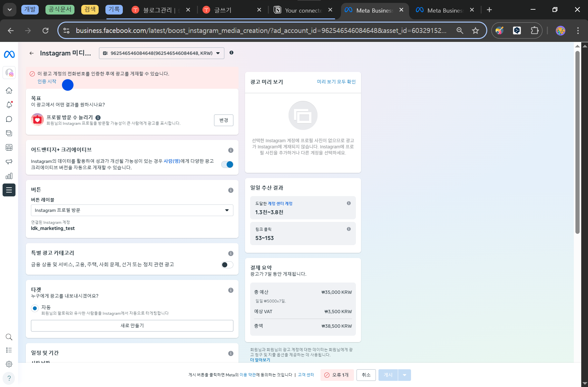
Task: Click the sidebar search magnifier icon
Action: (9, 337)
